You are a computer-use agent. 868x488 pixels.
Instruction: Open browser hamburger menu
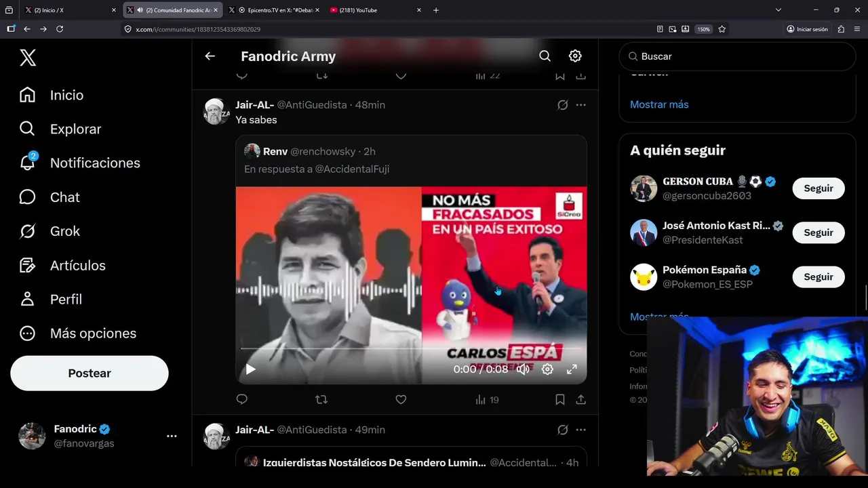[x=857, y=29]
